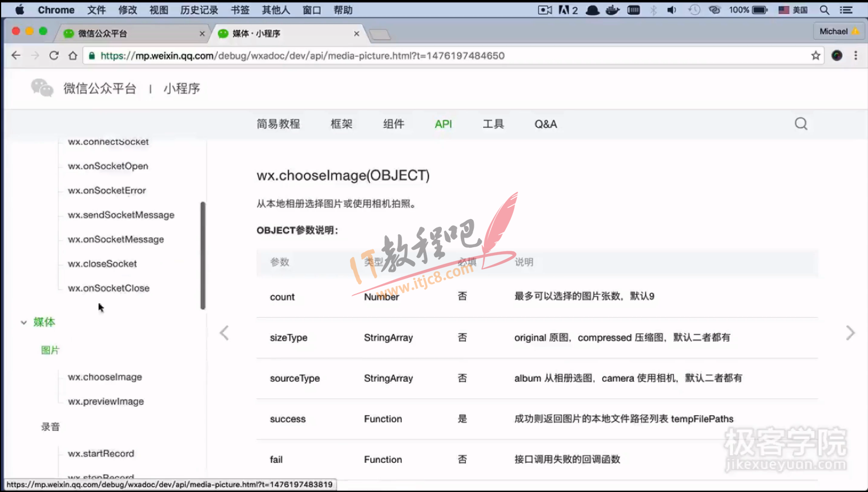Open wx.closeSocket in the sidebar

click(102, 263)
